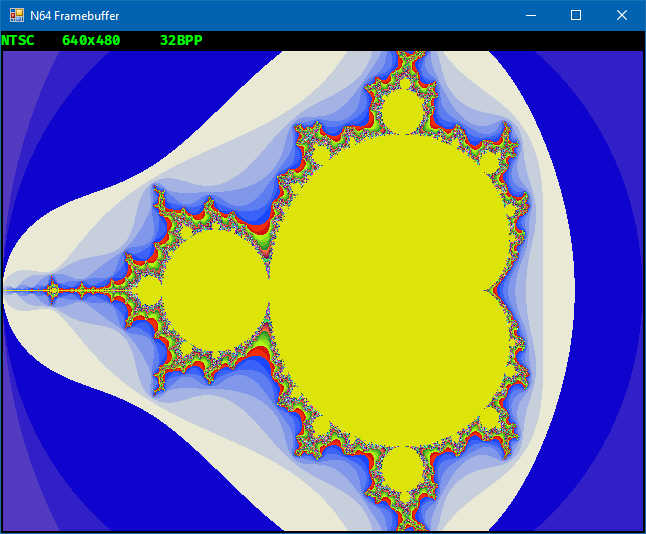
Task: Click the N64 Framebuffer title text
Action: click(x=75, y=16)
